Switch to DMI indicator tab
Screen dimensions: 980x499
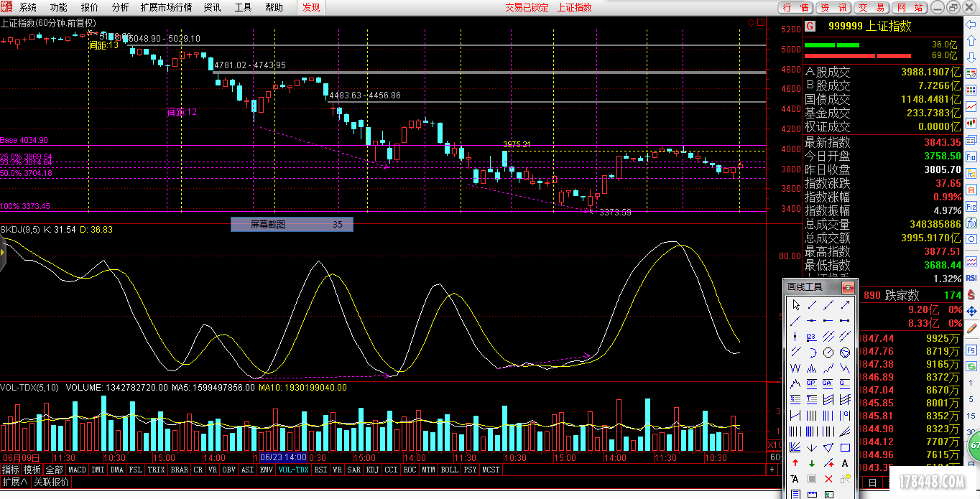[98, 470]
